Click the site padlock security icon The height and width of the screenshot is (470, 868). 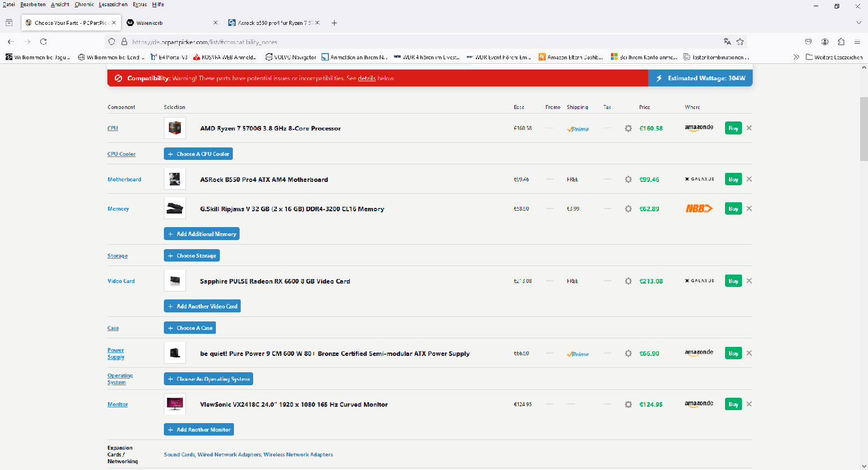[124, 42]
